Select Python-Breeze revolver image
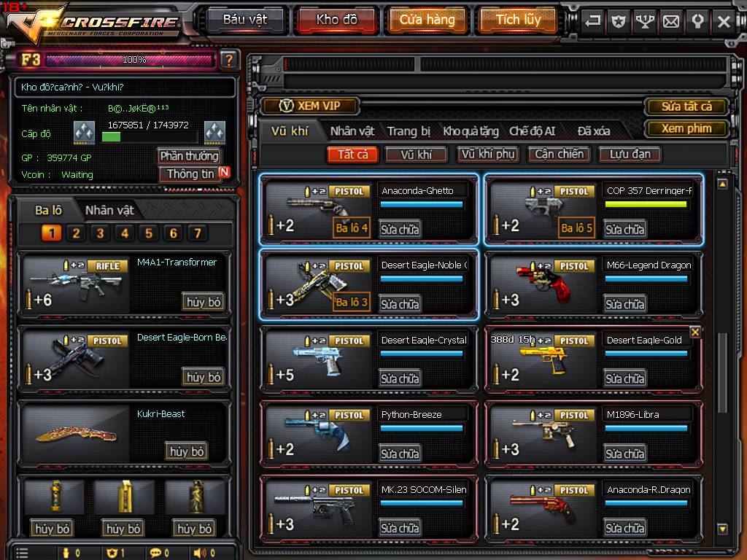The width and height of the screenshot is (747, 560). [318, 435]
